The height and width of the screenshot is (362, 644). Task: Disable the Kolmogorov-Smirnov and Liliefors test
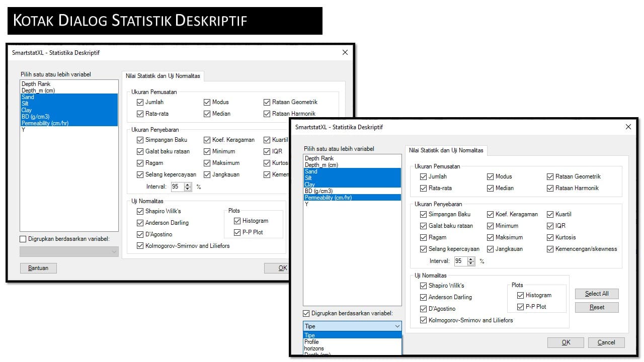point(424,320)
